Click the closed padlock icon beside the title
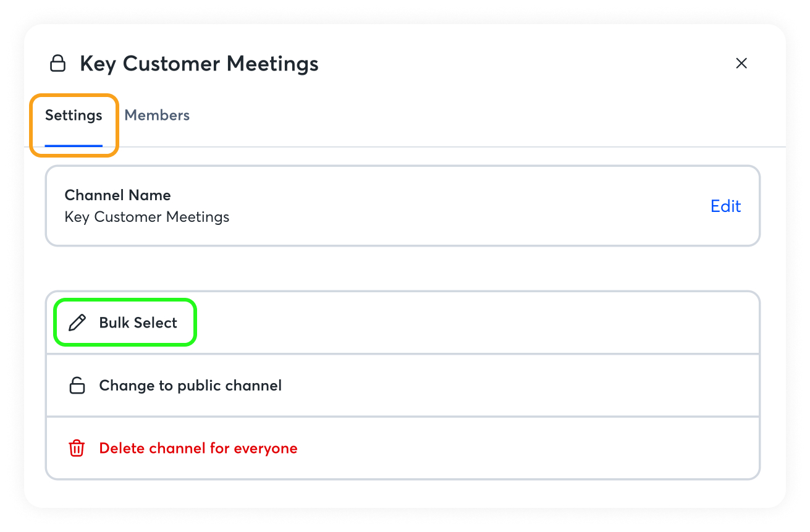810x532 pixels. (x=57, y=64)
